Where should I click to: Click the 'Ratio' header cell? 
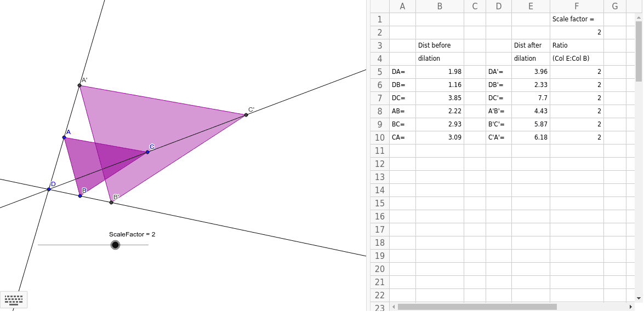point(577,45)
